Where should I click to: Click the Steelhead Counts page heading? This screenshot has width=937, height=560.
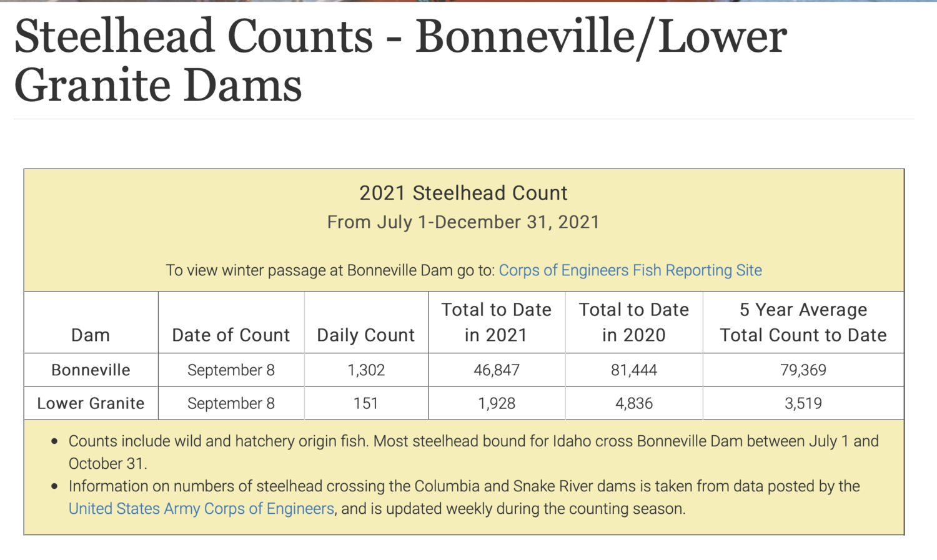(x=400, y=61)
